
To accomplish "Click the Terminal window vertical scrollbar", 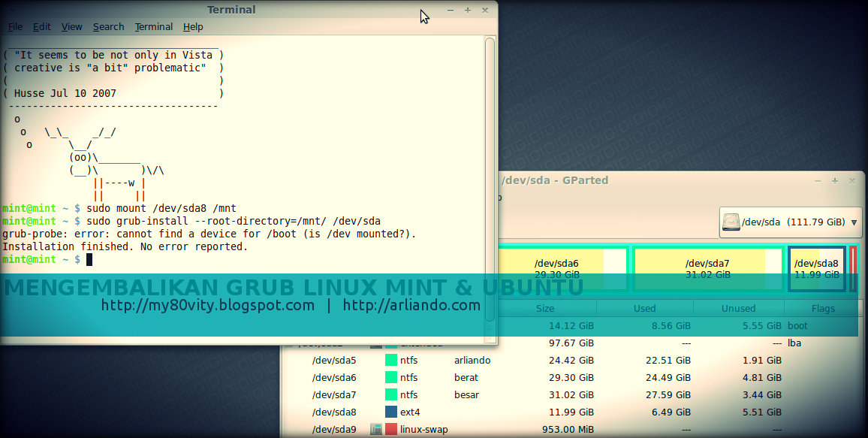I will tap(490, 178).
